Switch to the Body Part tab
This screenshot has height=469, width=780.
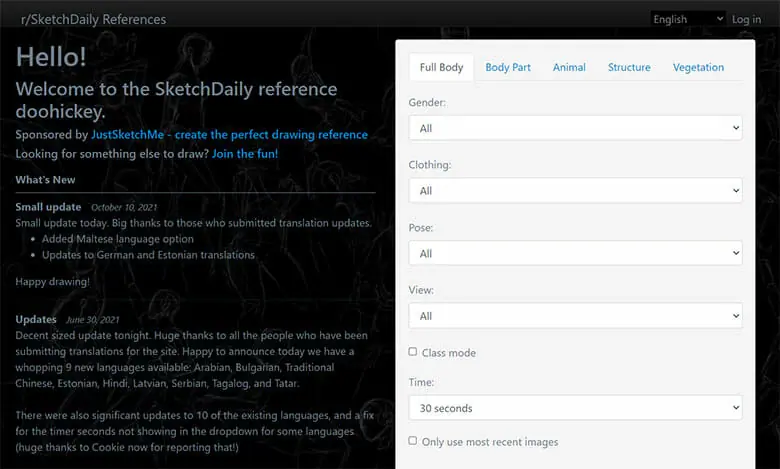(508, 67)
